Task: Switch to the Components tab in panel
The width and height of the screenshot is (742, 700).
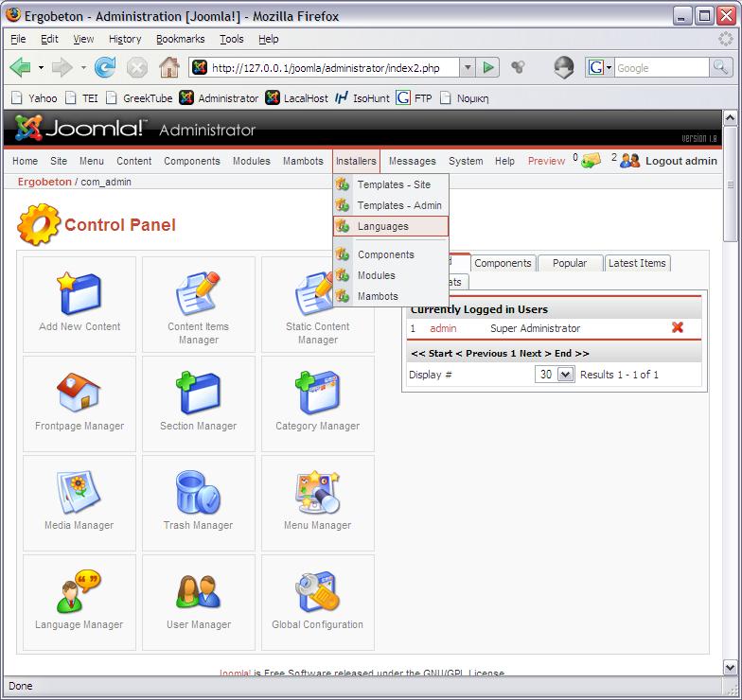Action: coord(503,263)
